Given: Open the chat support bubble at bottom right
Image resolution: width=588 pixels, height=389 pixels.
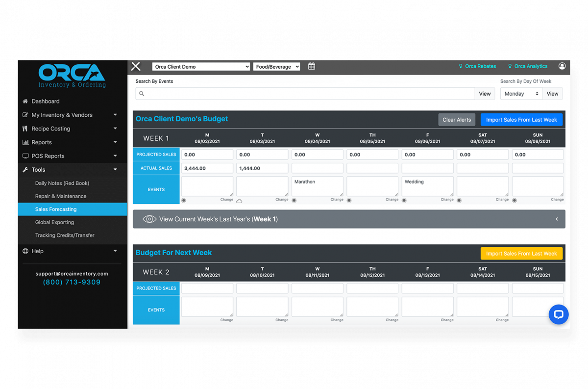Looking at the screenshot, I should 559,314.
